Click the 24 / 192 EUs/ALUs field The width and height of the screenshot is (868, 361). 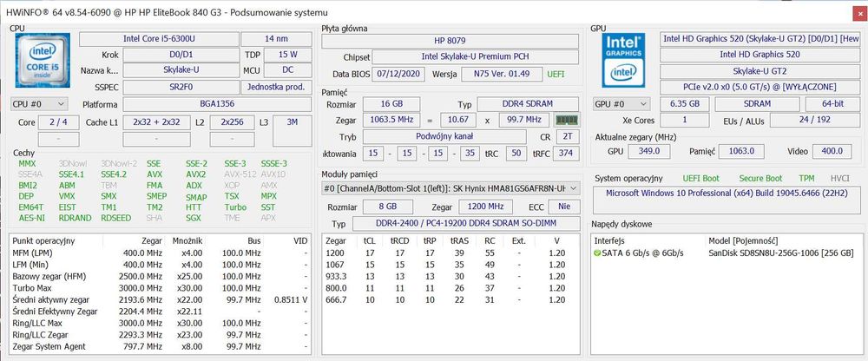click(815, 120)
